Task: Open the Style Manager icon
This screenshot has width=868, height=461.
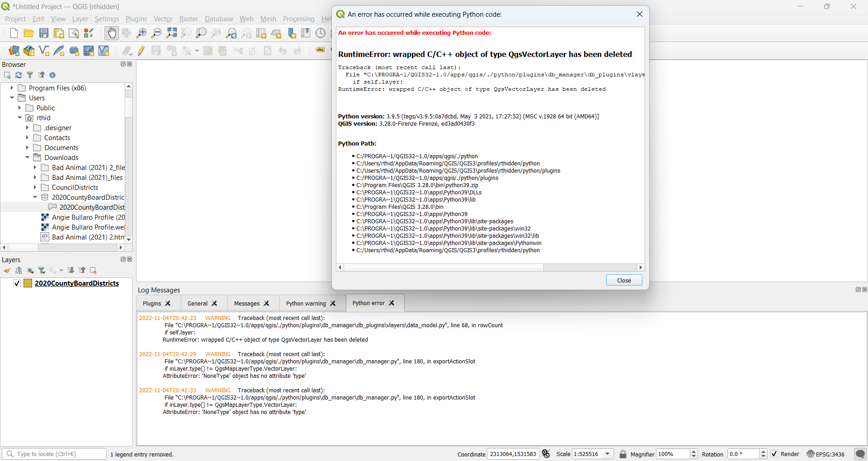Action: pos(89,33)
